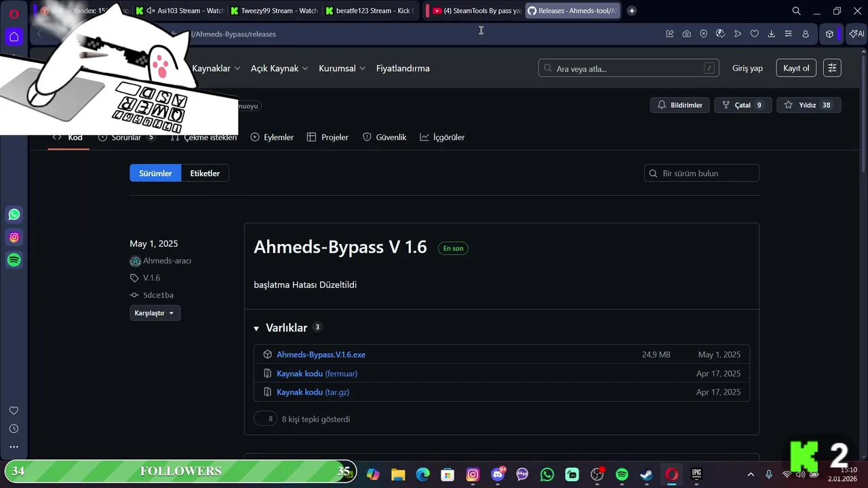Click the Çatal fork button

[743, 105]
